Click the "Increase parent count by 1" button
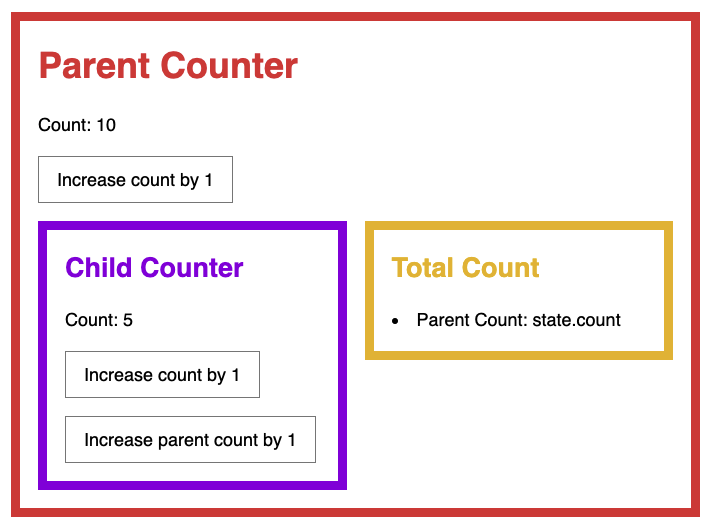 pyautogui.click(x=190, y=440)
